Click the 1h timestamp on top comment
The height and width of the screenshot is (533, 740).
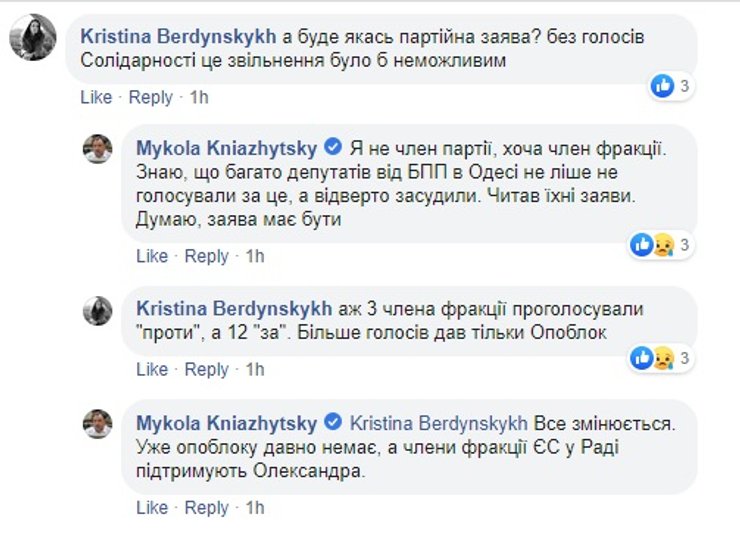point(199,97)
